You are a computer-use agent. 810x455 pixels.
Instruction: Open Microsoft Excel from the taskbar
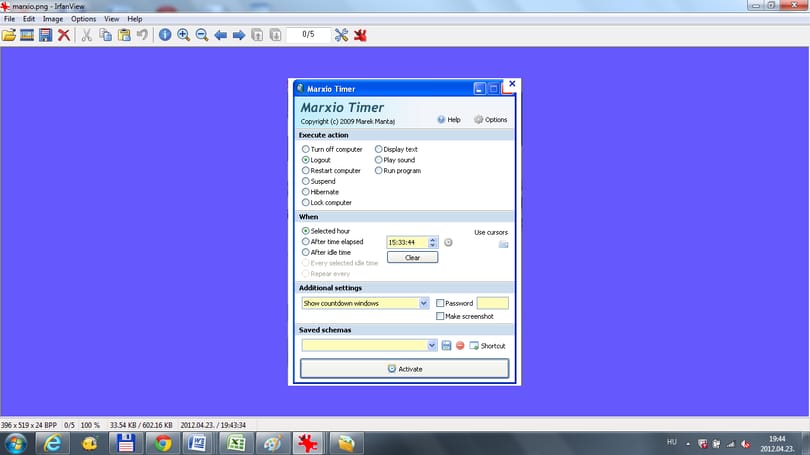pos(236,444)
